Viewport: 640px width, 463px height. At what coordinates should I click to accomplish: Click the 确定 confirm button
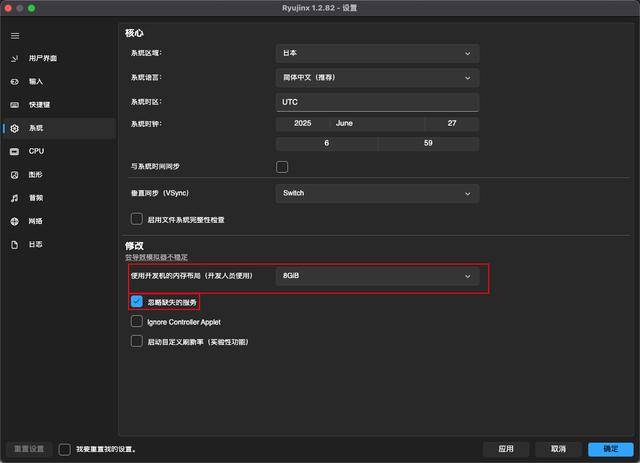pyautogui.click(x=611, y=449)
